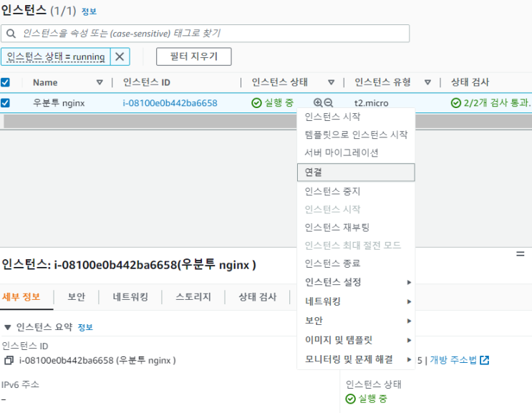Click the zoom-in filter icon beside 실행 중
Viewport: 532px width, 413px height.
[318, 103]
